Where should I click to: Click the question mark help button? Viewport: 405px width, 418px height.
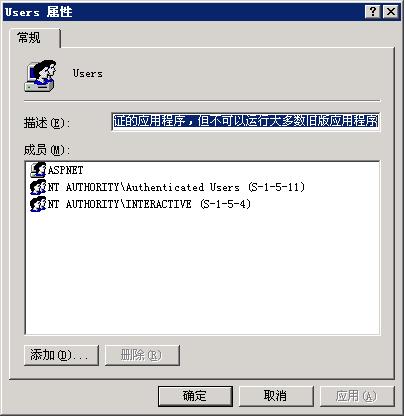373,12
